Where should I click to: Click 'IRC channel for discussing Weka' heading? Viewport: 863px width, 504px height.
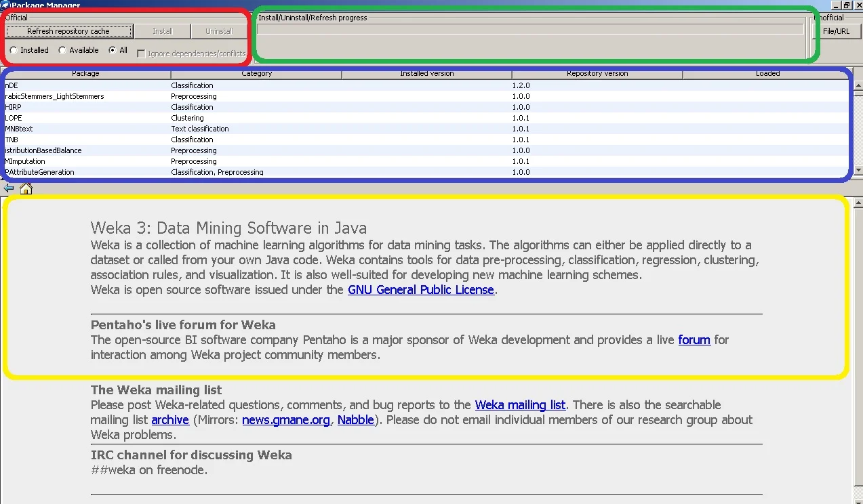(191, 455)
